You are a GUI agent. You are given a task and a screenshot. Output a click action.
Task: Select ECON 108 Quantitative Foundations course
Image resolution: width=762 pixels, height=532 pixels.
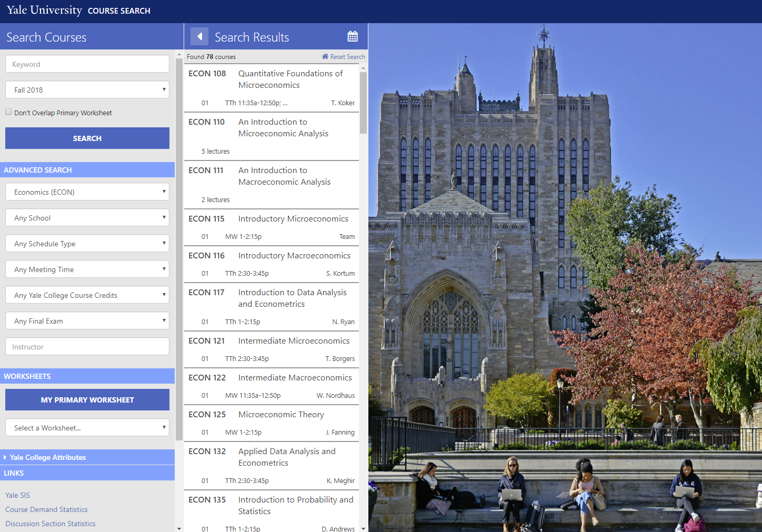[x=272, y=88]
